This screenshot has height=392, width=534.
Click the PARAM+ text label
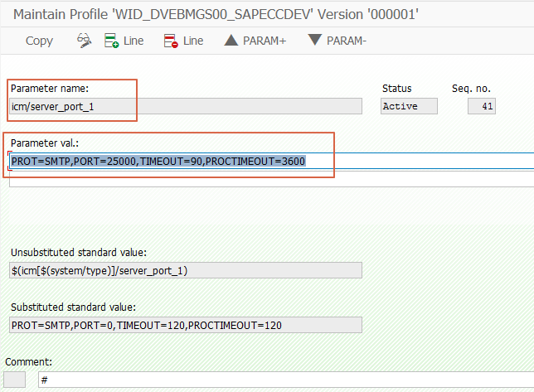pyautogui.click(x=265, y=41)
